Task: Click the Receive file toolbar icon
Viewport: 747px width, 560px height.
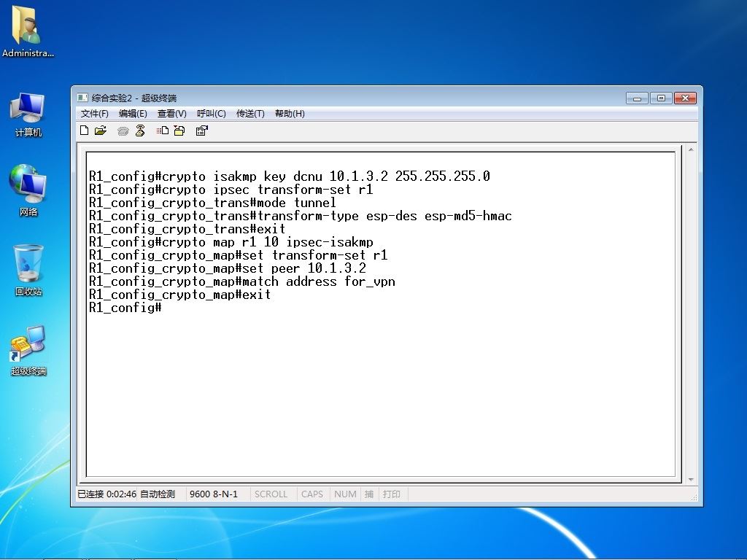Action: coord(179,131)
